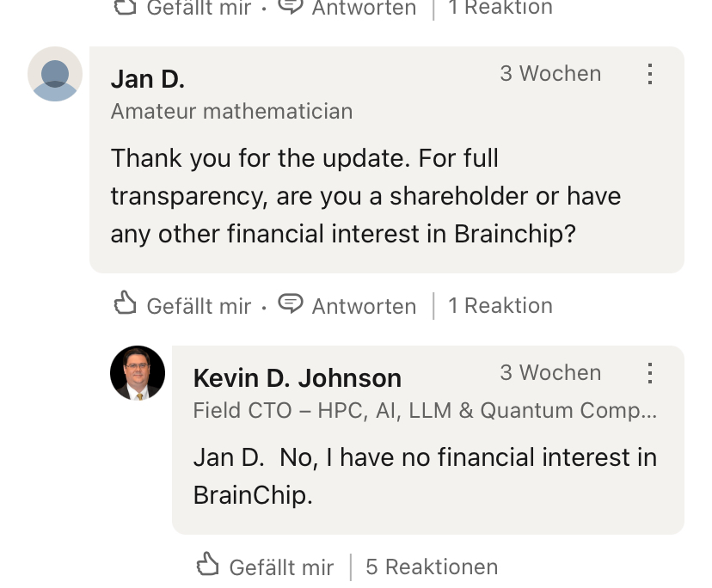
Task: Click thumbs-up icon under Jan D.'s comment
Action: pos(126,304)
